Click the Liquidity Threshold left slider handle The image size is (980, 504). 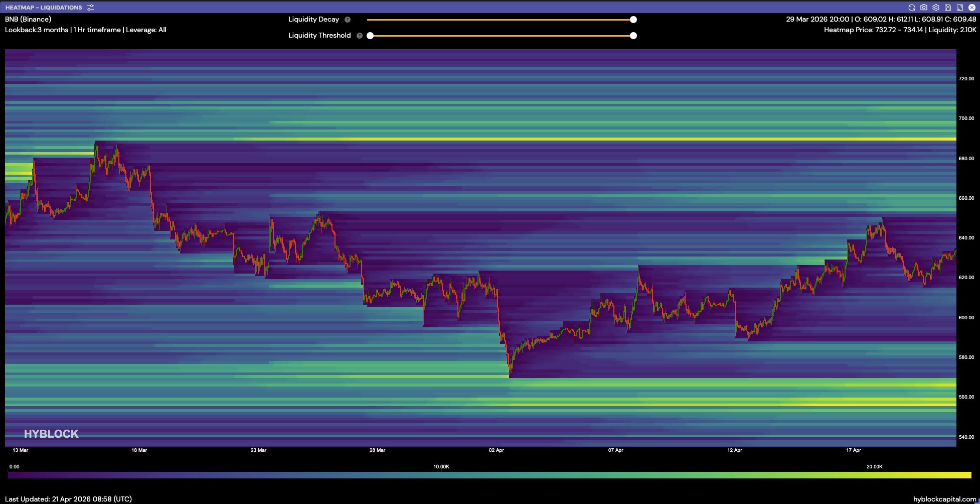370,36
